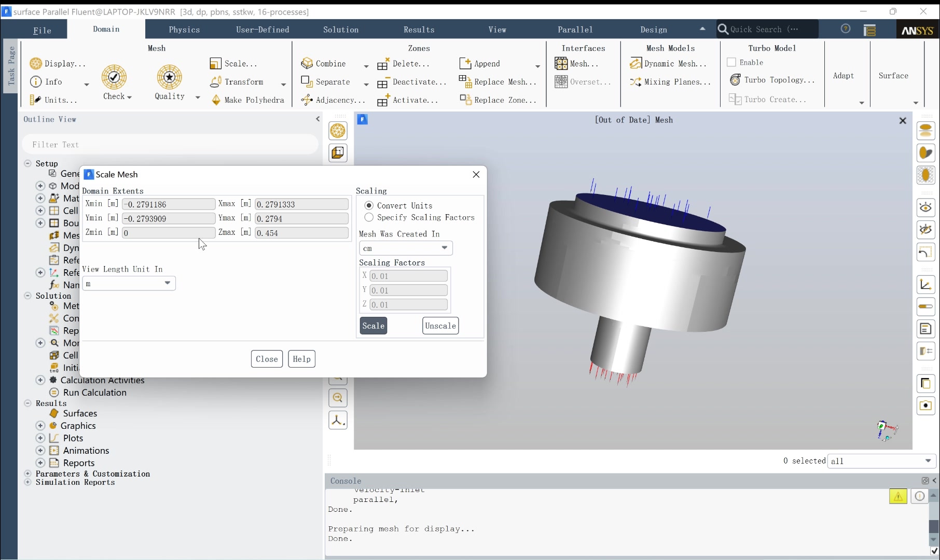Click the Filter Text input field
Viewport: 940px width, 560px height.
tap(170, 145)
